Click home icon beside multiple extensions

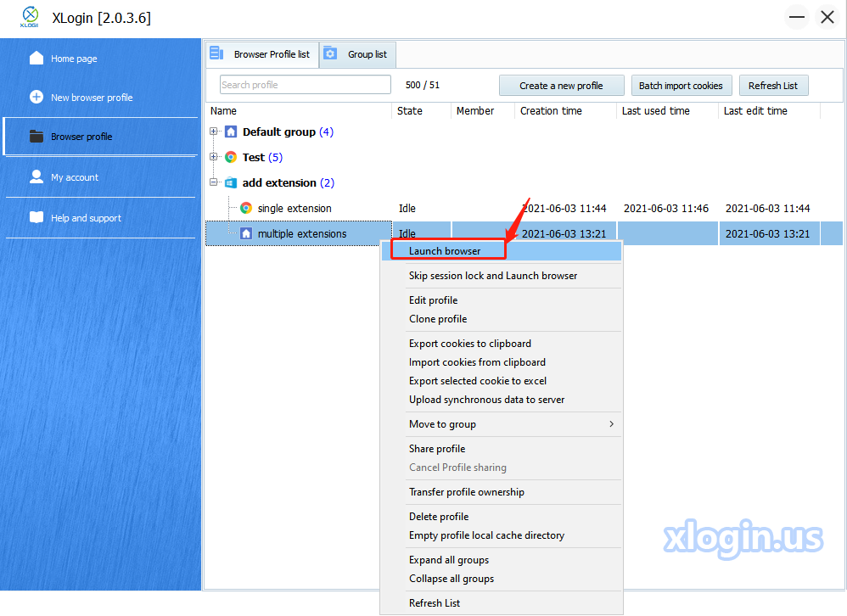pyautogui.click(x=246, y=233)
